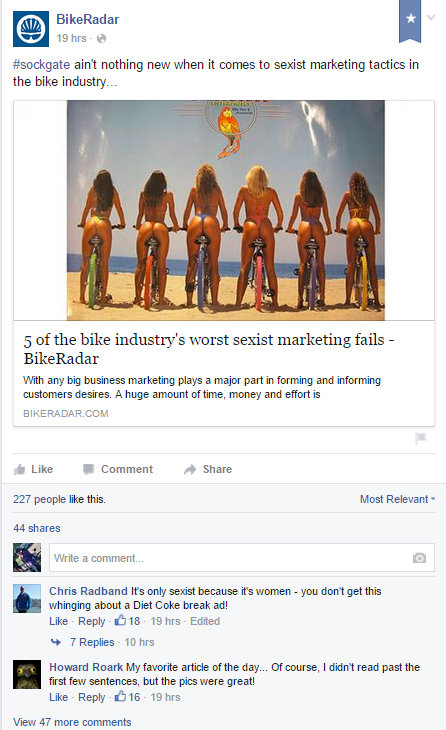Like the BikeRadar post
Screen dimensions: 446x730
pos(34,469)
